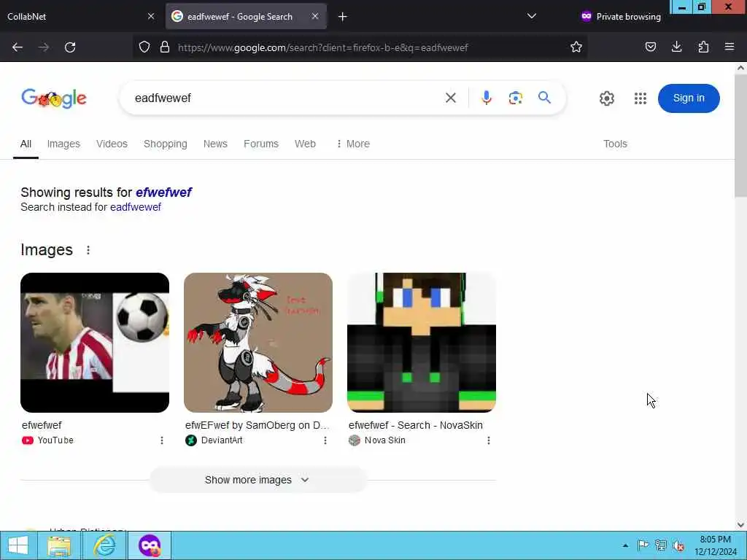Follow the corrected efwefwef link
The height and width of the screenshot is (560, 747).
(163, 192)
